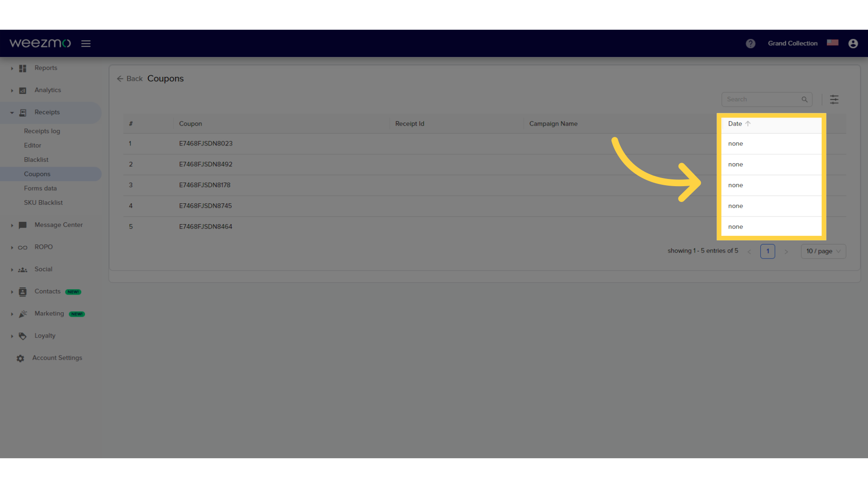Go to pagination page 1
The width and height of the screenshot is (868, 488).
(x=768, y=251)
